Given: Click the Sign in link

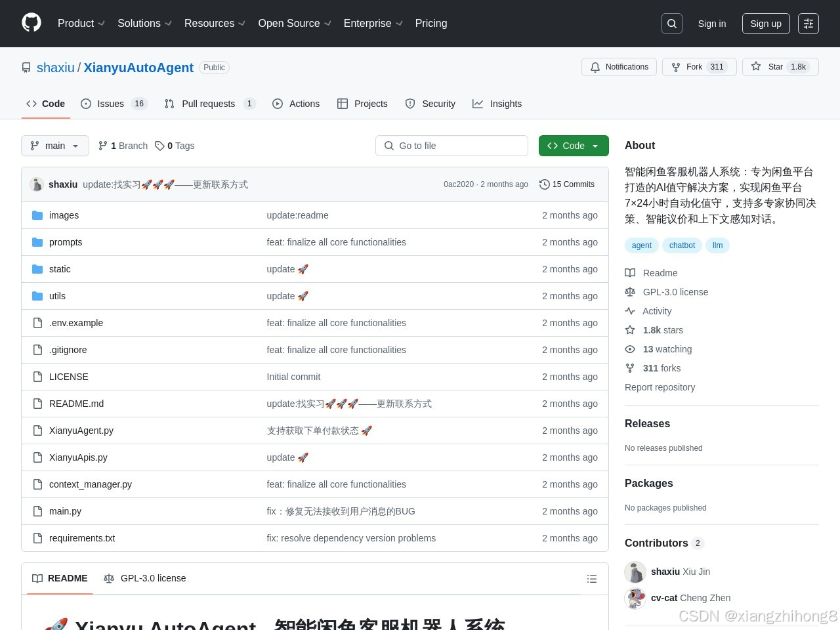Looking at the screenshot, I should (712, 24).
